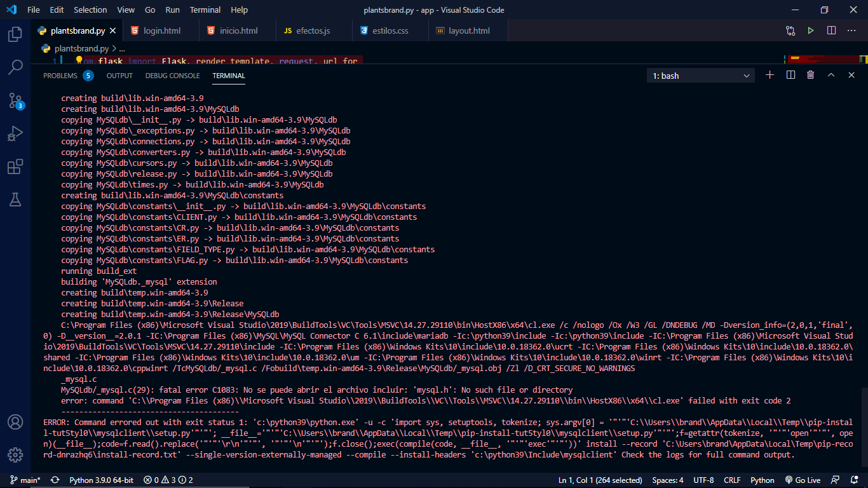Open the Go menu

pos(150,10)
